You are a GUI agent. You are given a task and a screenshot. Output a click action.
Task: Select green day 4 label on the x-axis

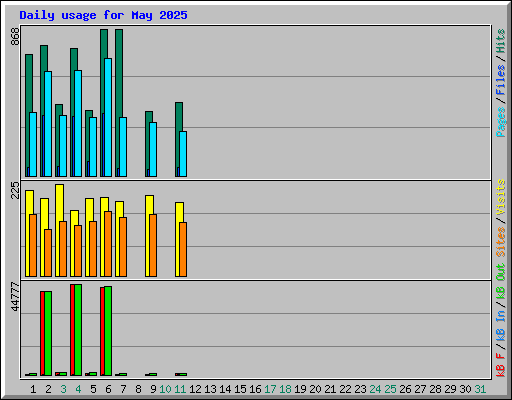tap(78, 389)
